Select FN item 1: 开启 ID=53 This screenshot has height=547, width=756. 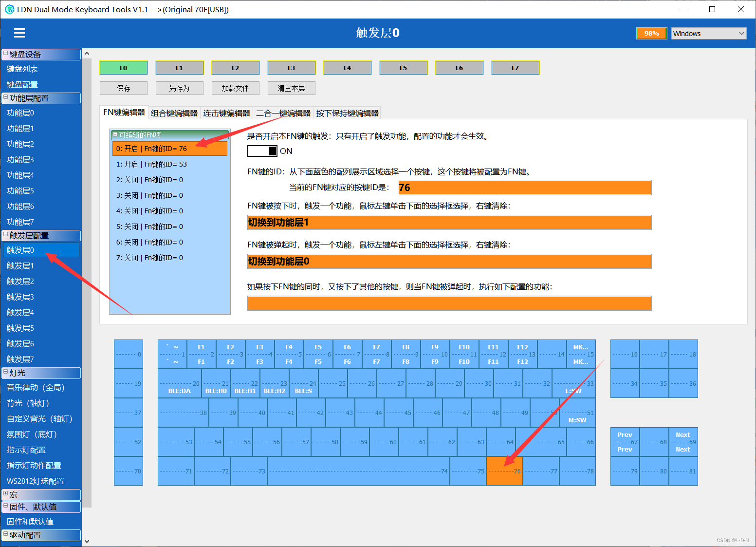(x=170, y=164)
